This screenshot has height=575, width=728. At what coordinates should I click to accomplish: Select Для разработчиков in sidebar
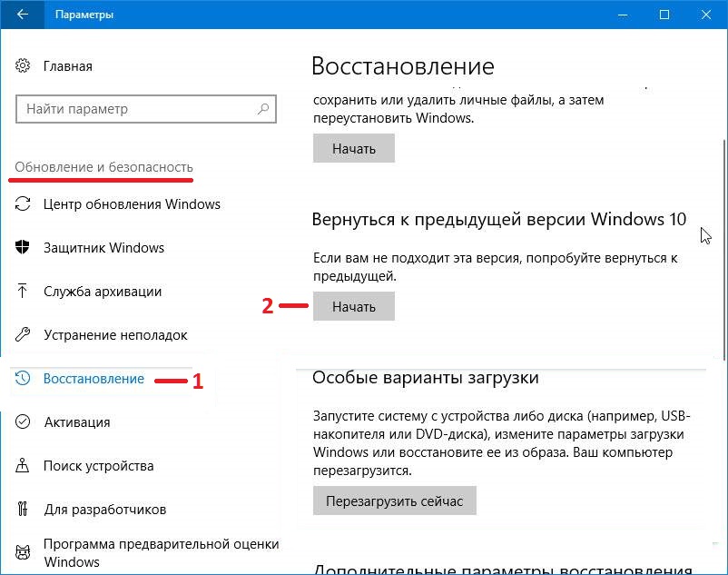pyautogui.click(x=105, y=510)
